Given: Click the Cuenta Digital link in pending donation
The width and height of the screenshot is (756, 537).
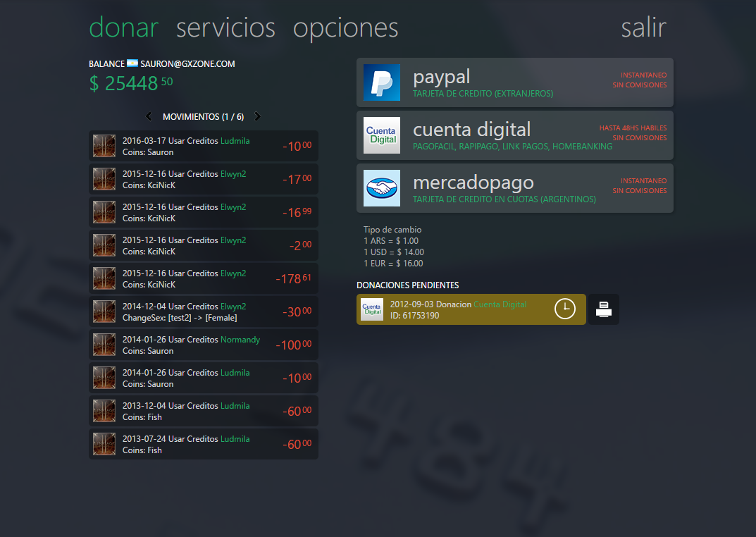Looking at the screenshot, I should (500, 304).
